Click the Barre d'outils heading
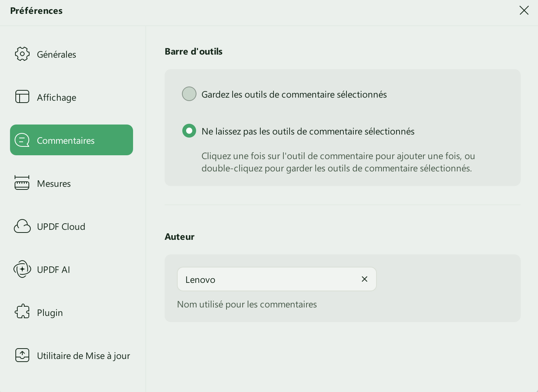The image size is (538, 392). point(193,51)
